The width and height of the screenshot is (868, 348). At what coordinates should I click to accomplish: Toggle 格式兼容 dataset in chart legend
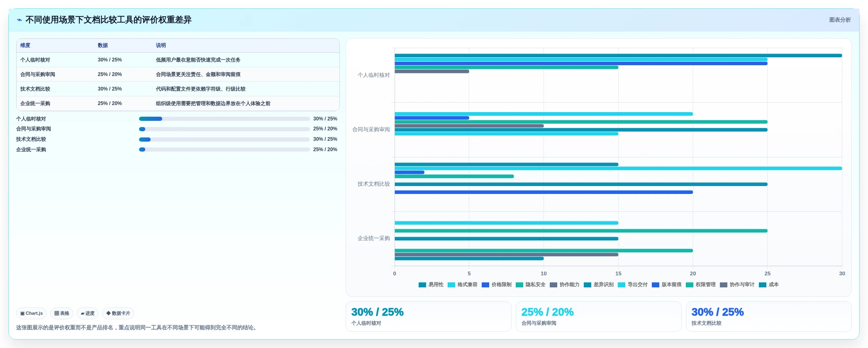click(x=463, y=285)
